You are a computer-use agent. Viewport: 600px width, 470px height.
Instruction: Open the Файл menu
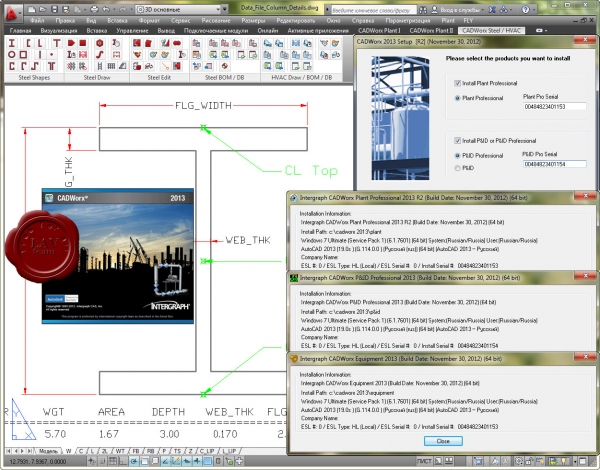37,21
